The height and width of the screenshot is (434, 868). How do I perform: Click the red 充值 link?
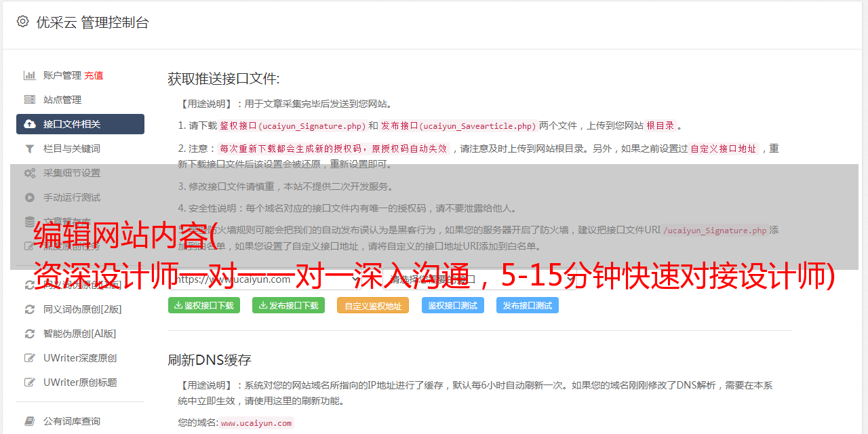coord(94,75)
